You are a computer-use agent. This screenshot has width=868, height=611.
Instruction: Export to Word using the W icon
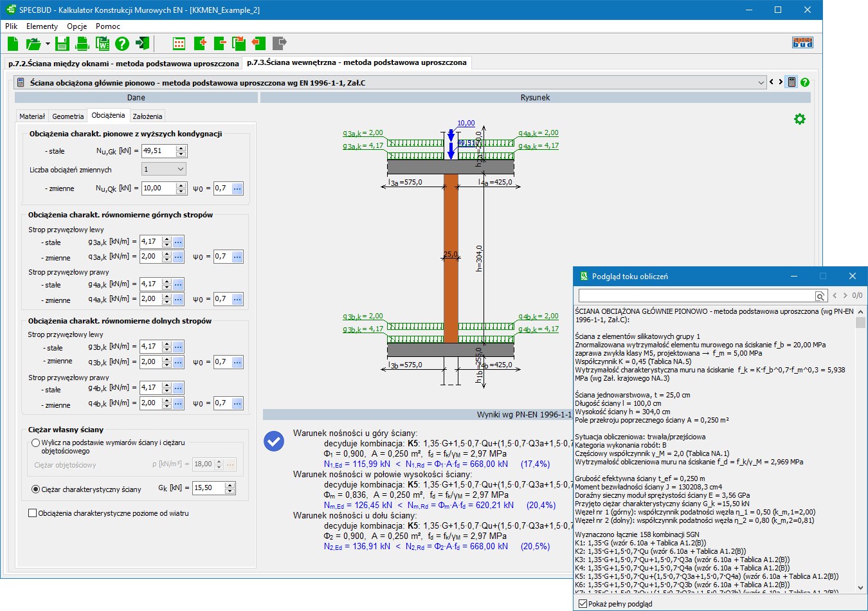click(102, 44)
